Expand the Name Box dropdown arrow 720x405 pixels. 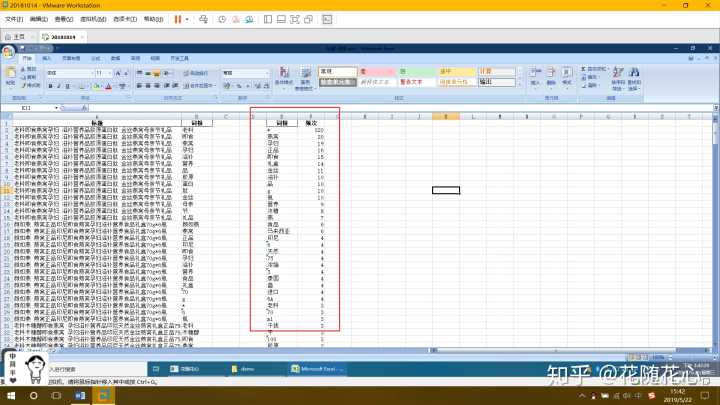[60, 108]
